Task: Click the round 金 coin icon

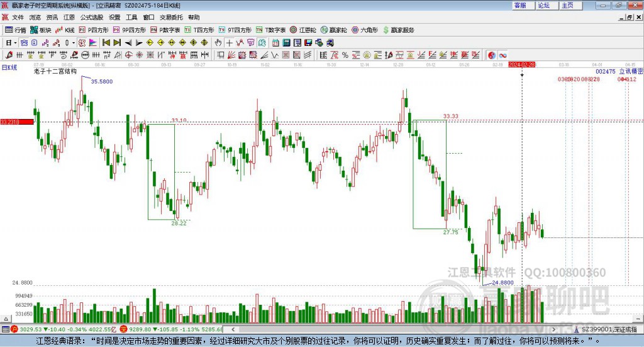Action: pos(367,55)
